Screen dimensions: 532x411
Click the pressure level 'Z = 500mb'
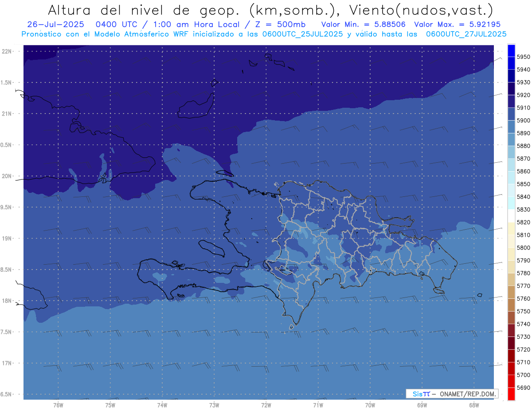(281, 24)
